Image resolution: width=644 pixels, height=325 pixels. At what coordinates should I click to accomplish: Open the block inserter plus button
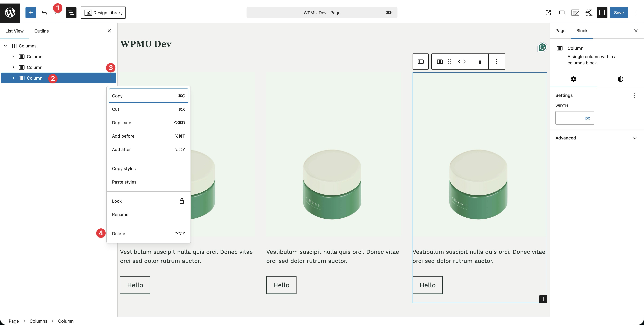point(31,13)
